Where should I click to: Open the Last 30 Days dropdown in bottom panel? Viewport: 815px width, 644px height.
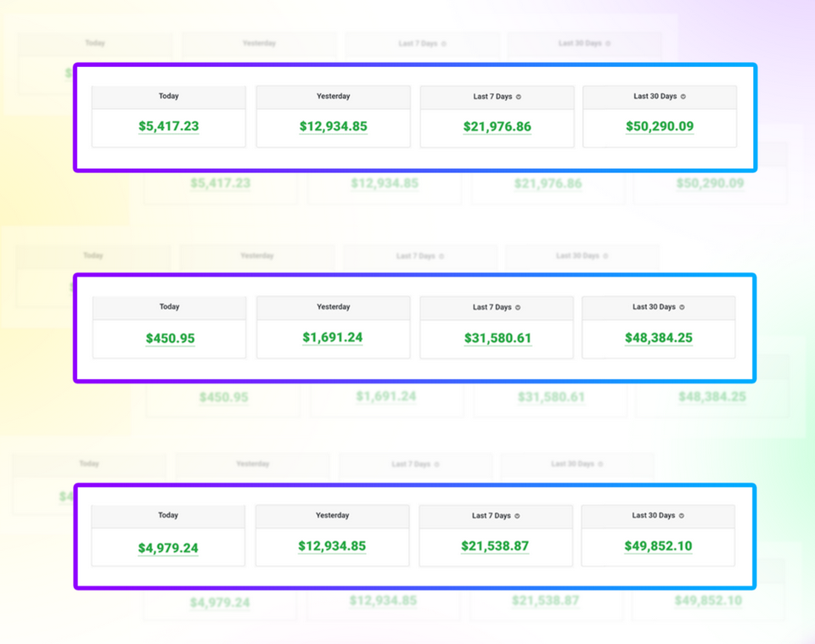click(x=658, y=515)
